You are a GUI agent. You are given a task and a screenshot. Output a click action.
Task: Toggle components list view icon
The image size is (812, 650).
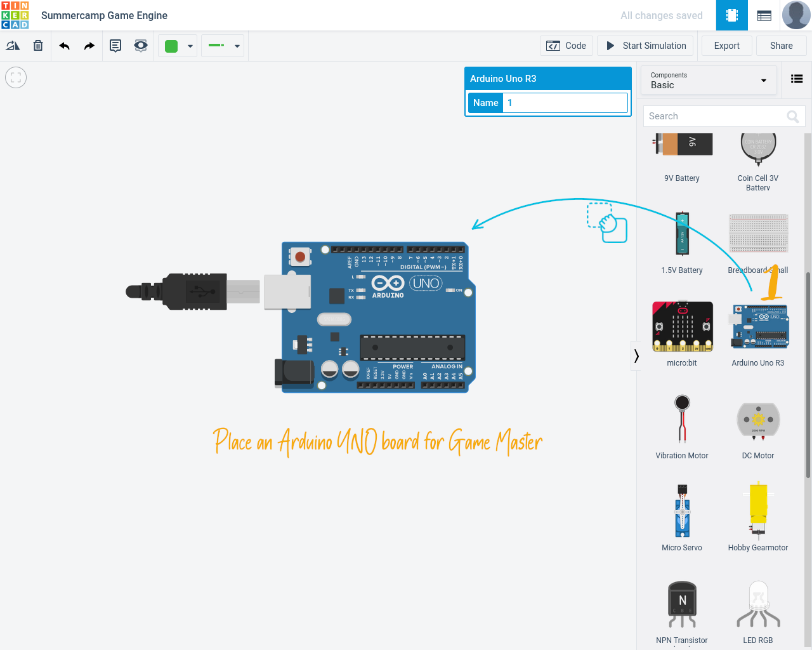tap(797, 79)
